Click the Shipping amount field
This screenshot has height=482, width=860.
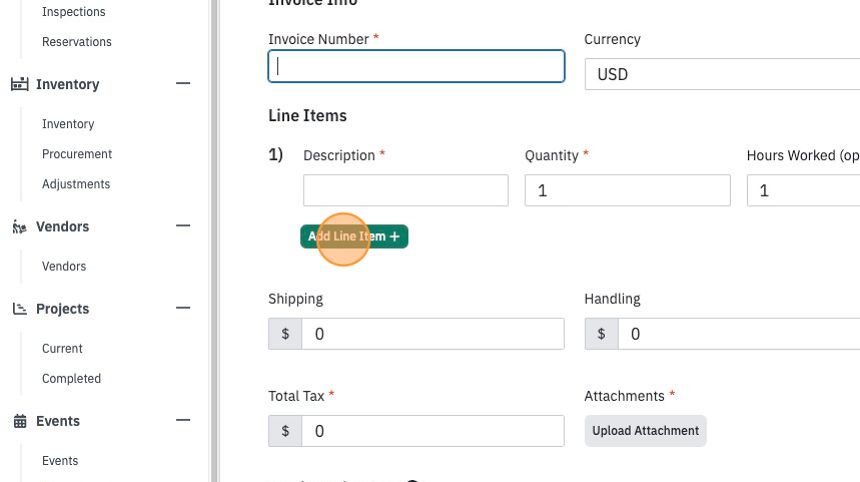coord(433,334)
